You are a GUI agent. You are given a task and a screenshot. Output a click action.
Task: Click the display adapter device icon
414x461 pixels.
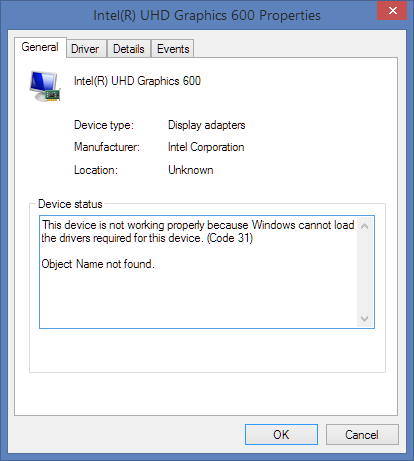click(44, 86)
